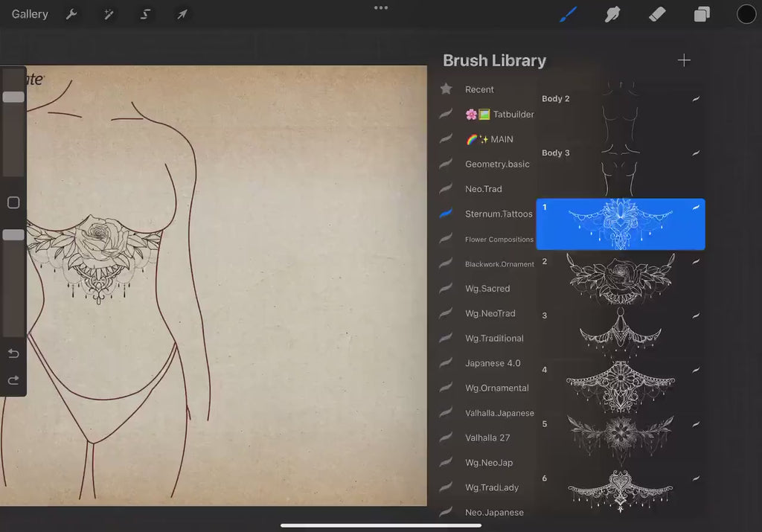This screenshot has height=532, width=762.
Task: Tap the blue brush icon beside Sternum.Tattoos
Action: point(446,214)
